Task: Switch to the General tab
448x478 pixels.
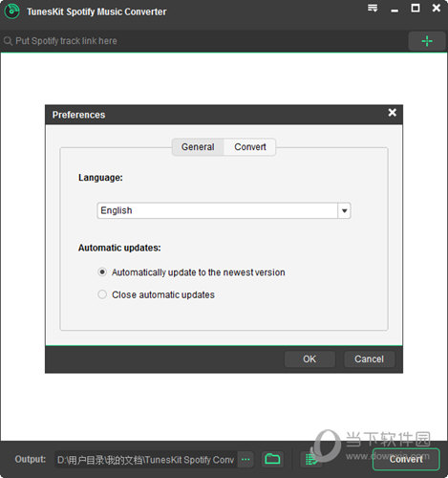Action: (198, 147)
